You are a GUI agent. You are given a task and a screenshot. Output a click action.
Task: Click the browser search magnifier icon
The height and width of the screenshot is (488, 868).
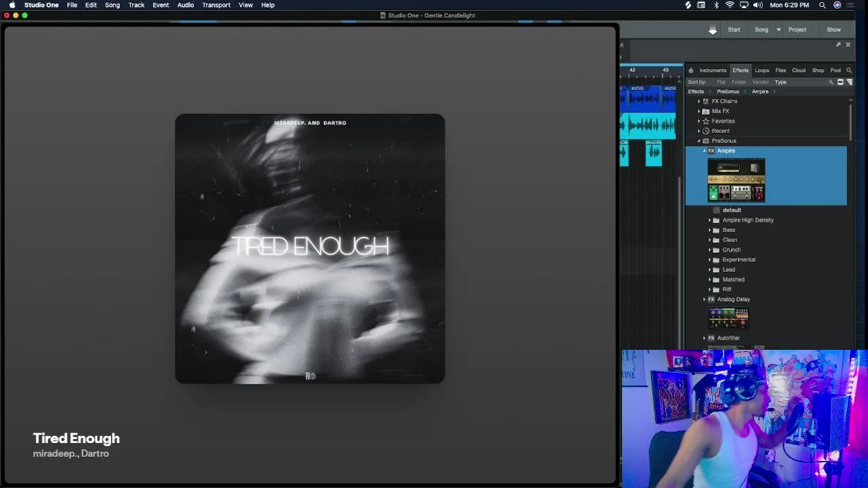849,70
